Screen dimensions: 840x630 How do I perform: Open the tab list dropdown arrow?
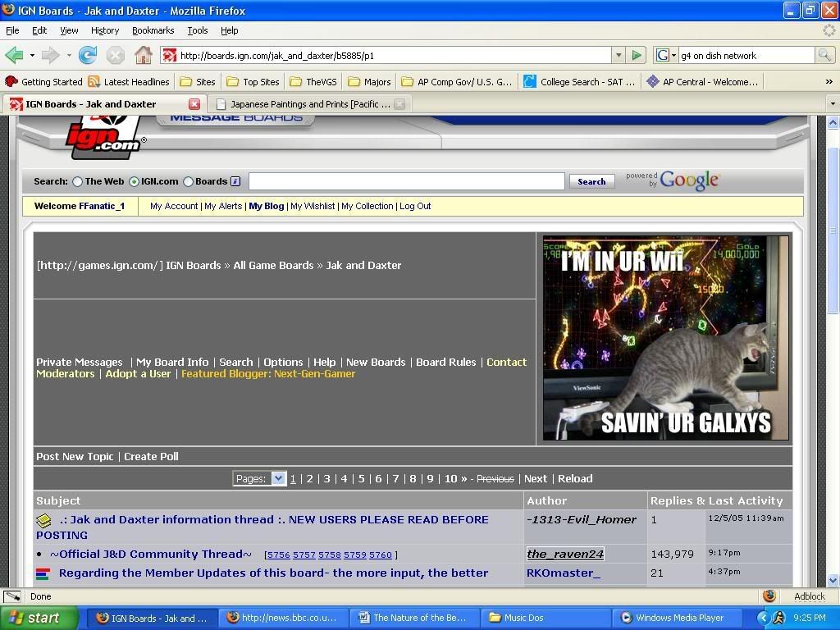[x=833, y=103]
